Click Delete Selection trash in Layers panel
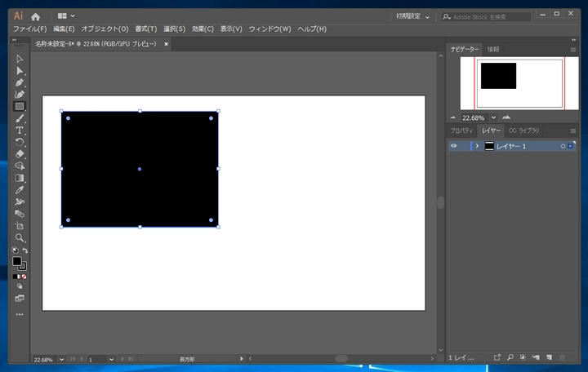 pos(562,357)
